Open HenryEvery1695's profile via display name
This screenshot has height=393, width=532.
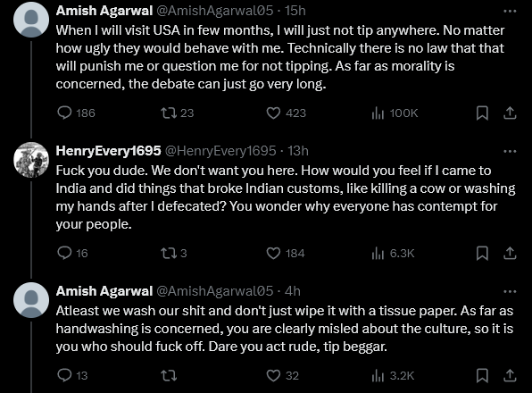pyautogui.click(x=108, y=151)
